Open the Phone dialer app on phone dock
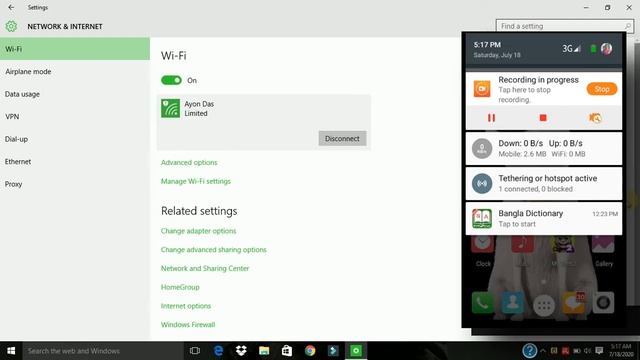This screenshot has width=640, height=360. (482, 303)
